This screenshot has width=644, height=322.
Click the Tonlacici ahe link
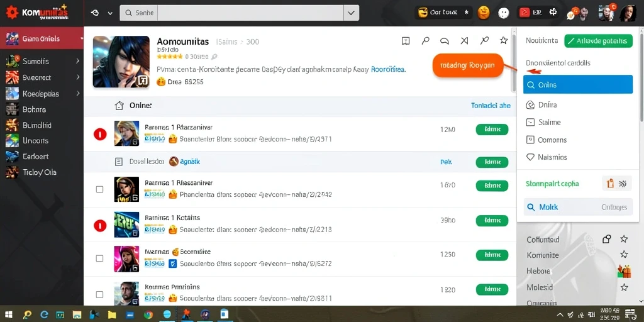click(491, 106)
